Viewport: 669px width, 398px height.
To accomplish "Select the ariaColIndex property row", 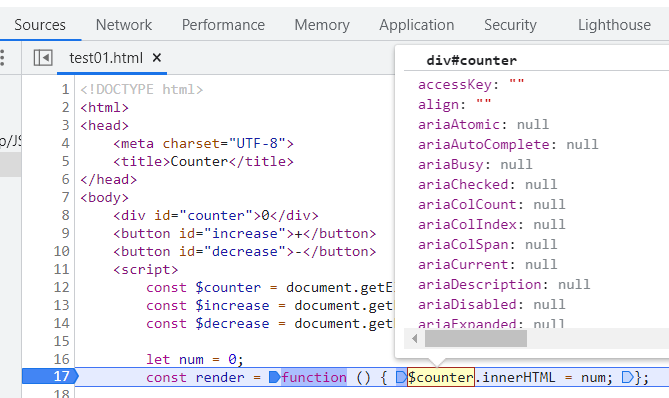I will point(492,225).
